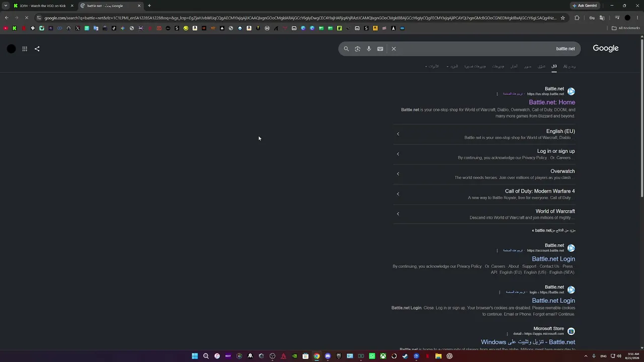644x362 pixels.
Task: Click the magnifier search icon in Google search box
Action: coord(346,49)
